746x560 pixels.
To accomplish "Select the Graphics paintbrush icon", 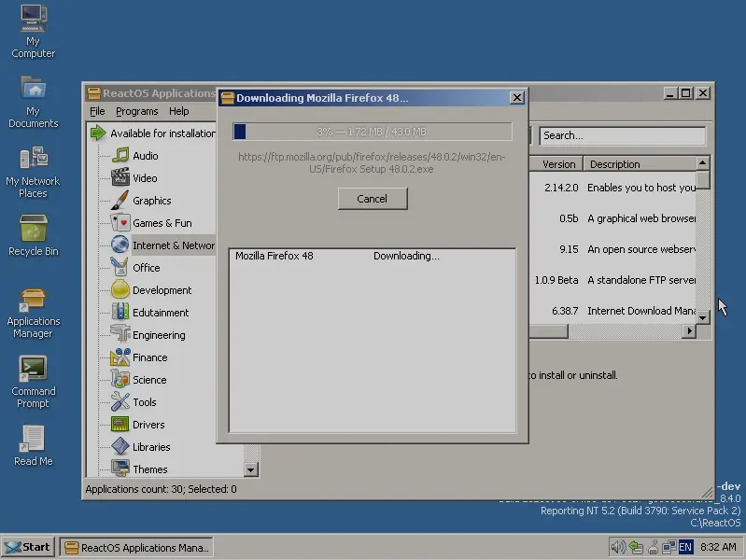I will coord(120,200).
